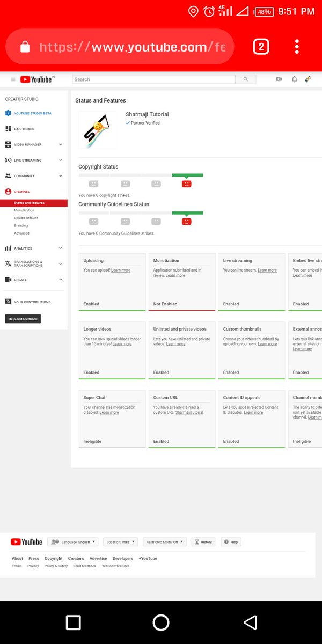Image resolution: width=322 pixels, height=644 pixels.
Task: Tap the lock icon in address bar
Action: pos(25,47)
